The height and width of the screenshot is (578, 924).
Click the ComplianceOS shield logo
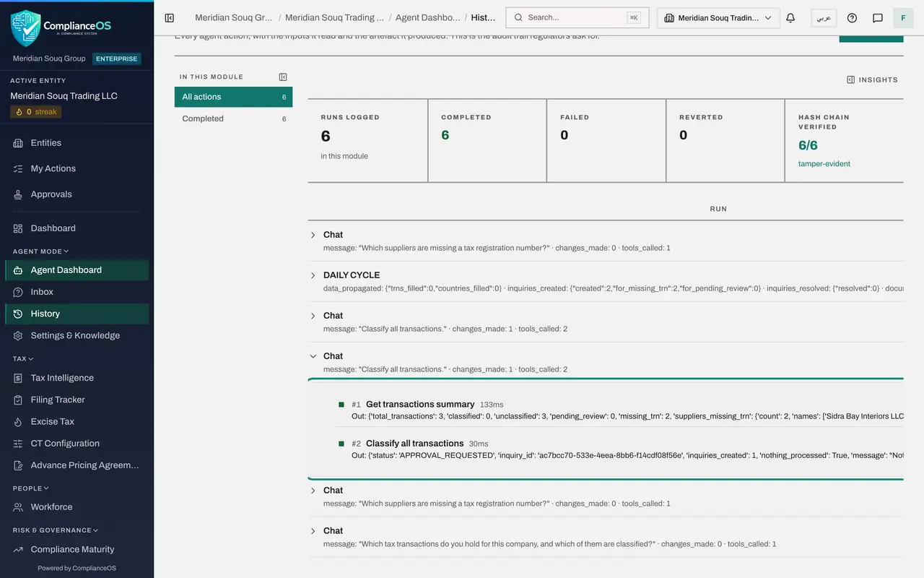(25, 28)
